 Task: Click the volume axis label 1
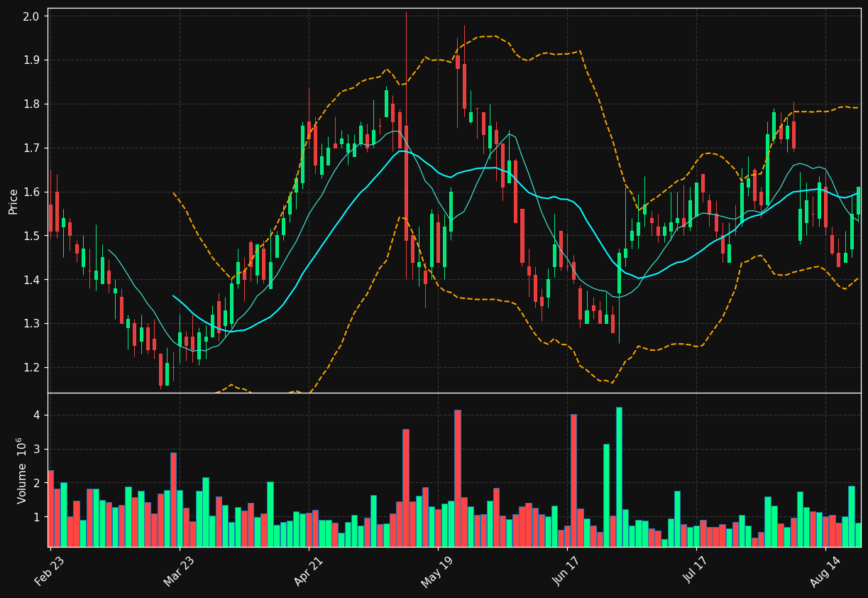click(38, 517)
